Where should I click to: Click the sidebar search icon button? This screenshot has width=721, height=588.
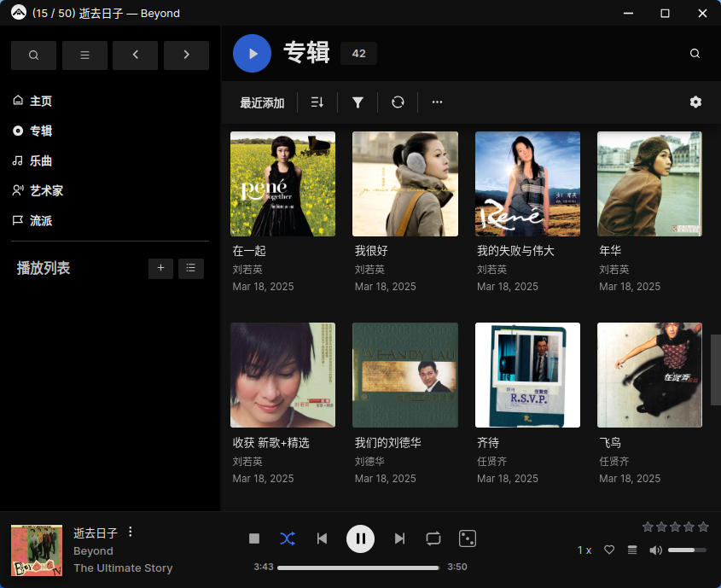tap(33, 55)
